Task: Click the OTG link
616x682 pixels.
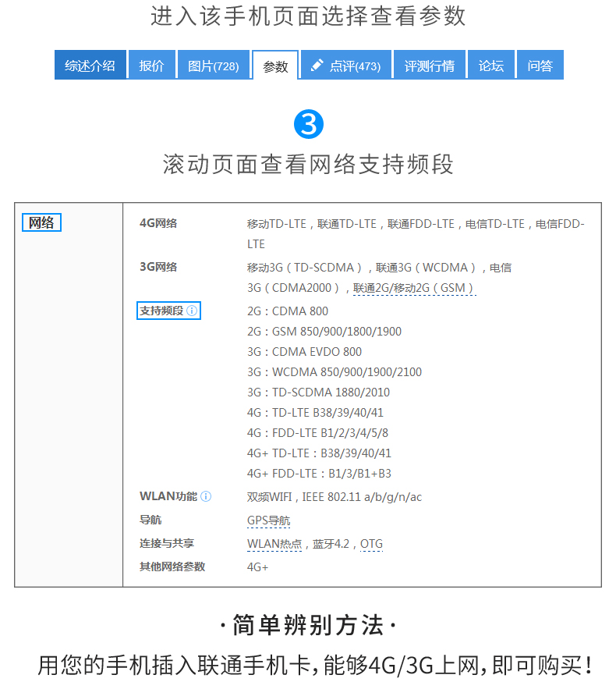Action: click(371, 544)
